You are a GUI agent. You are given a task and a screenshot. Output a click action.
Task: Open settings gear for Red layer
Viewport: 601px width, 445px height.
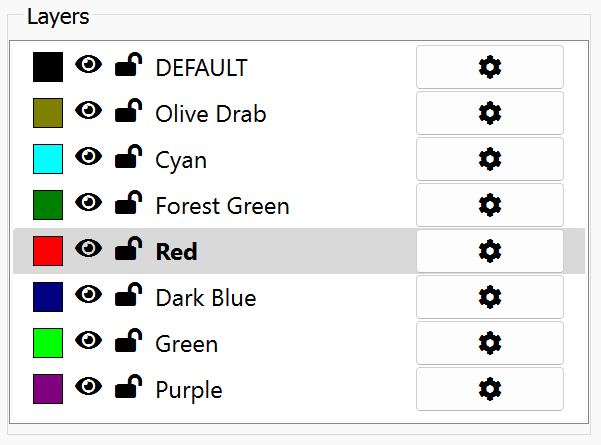tap(490, 251)
